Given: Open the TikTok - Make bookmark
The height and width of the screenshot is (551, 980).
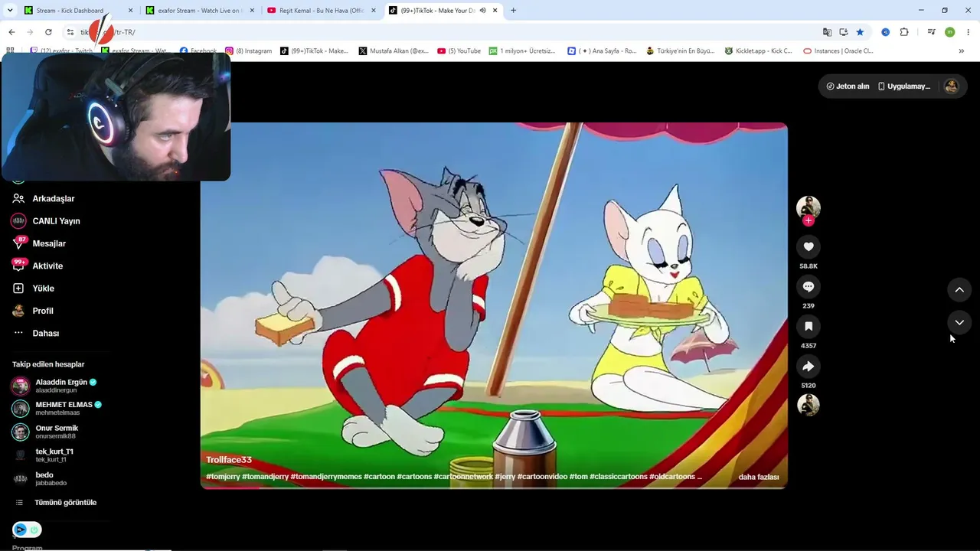Looking at the screenshot, I should tap(314, 51).
